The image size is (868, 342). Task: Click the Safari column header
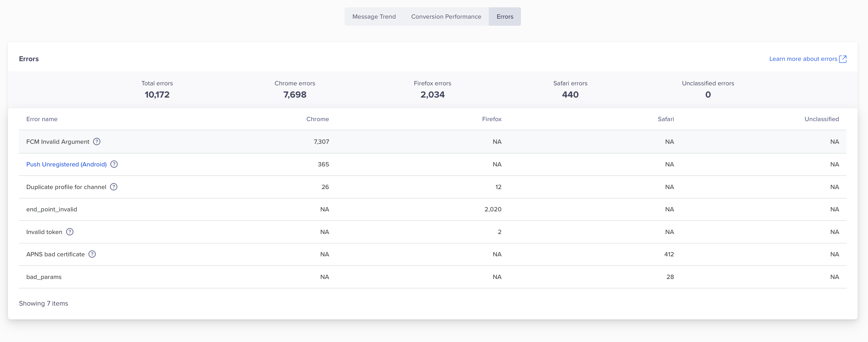665,119
